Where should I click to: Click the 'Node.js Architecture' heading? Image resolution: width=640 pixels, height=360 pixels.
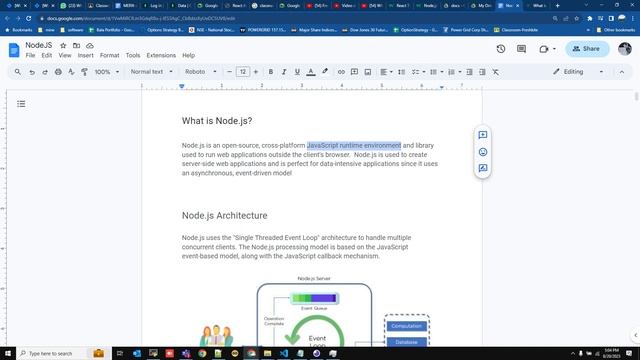click(224, 216)
